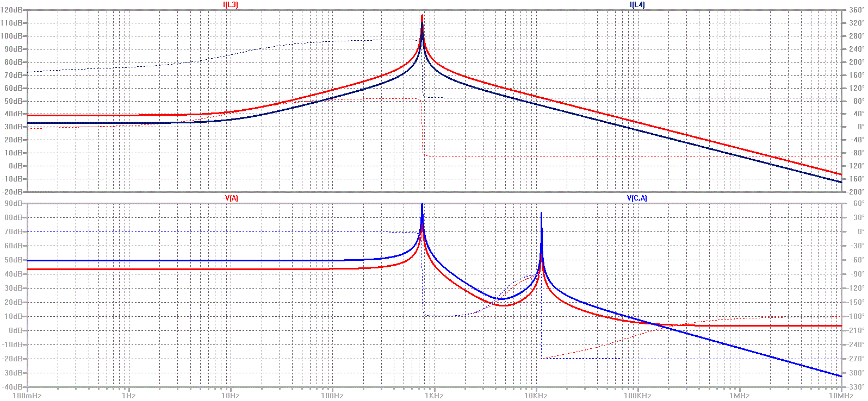
Task: Click the 1Hz frequency axis label
Action: click(129, 396)
